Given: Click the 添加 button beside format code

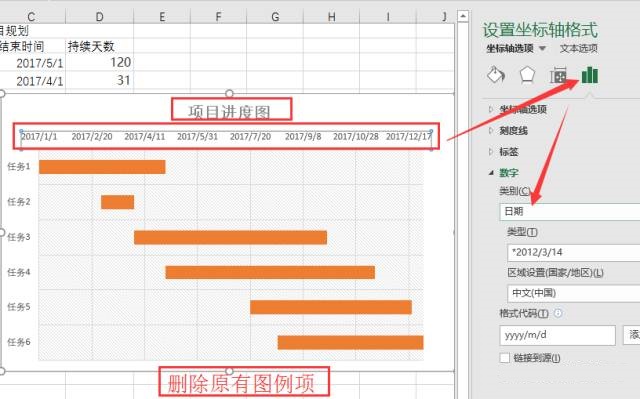Looking at the screenshot, I should (631, 335).
